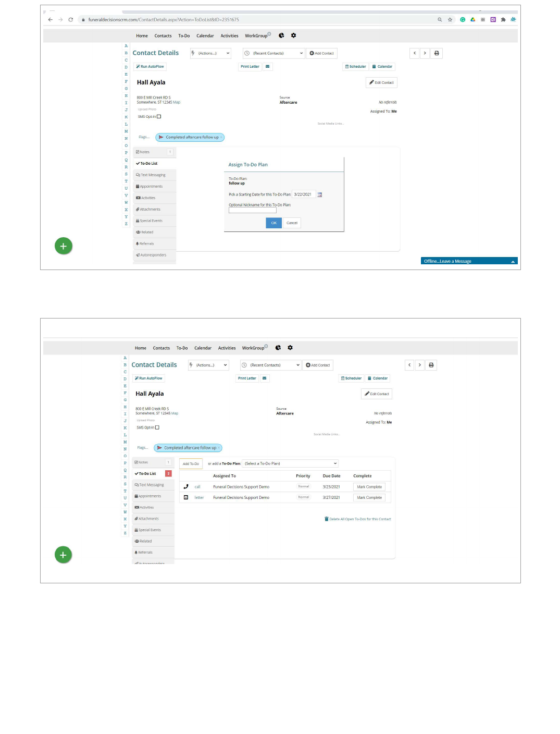Click the phone icon on the call to-do

pos(186,487)
